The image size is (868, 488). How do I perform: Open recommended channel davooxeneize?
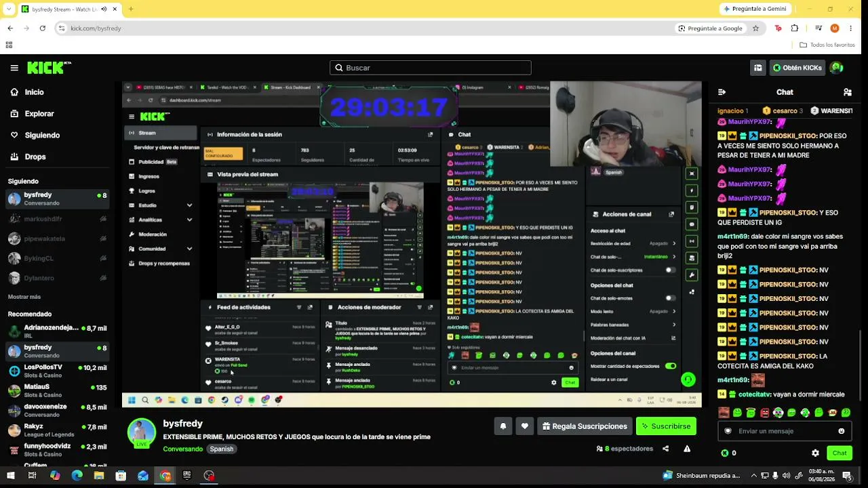click(x=58, y=410)
